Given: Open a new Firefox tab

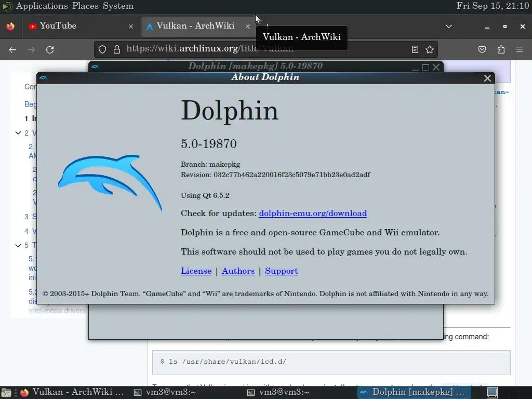Looking at the screenshot, I should tap(268, 26).
